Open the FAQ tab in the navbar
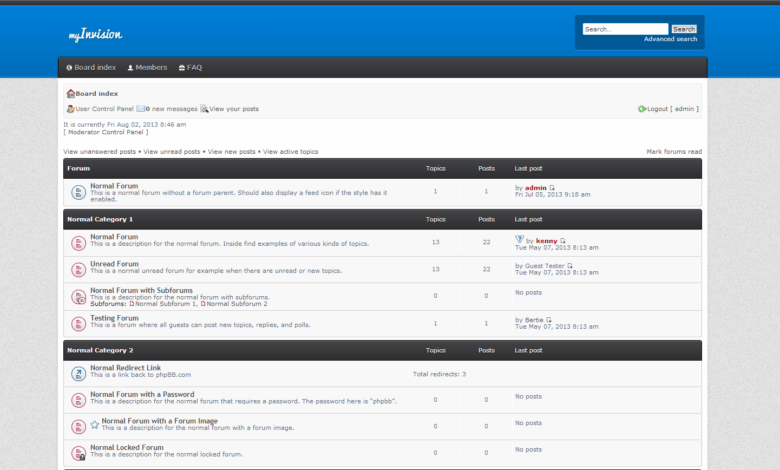This screenshot has width=780, height=470. (x=190, y=67)
